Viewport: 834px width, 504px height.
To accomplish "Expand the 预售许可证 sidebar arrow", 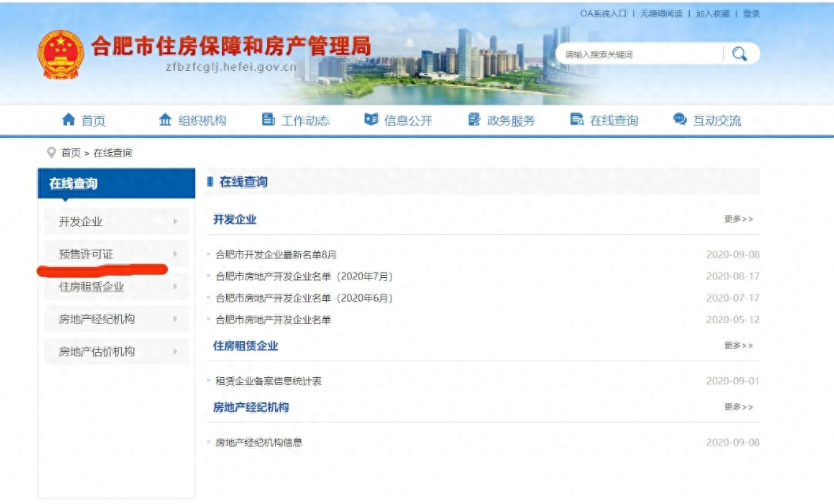I will 175,254.
